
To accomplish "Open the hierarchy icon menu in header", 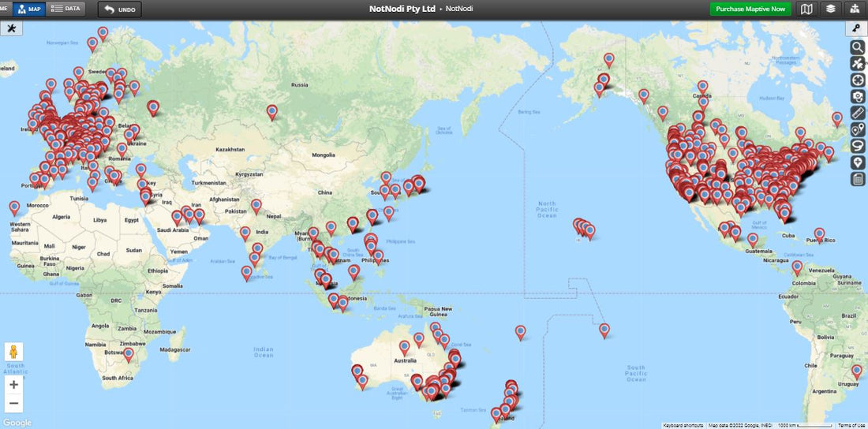I will coord(855,9).
